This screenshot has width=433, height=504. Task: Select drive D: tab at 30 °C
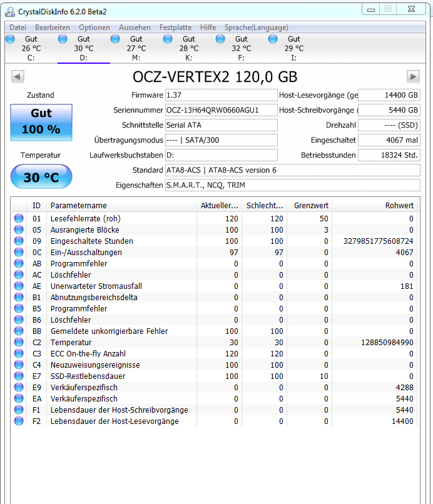(x=84, y=48)
